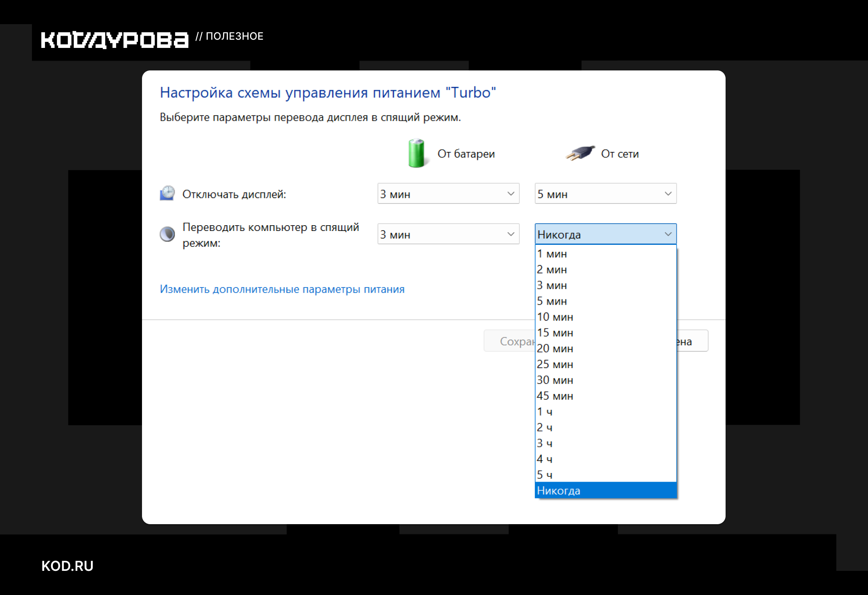Image resolution: width=868 pixels, height=595 pixels.
Task: Select '5 ч' option in list
Action: pyautogui.click(x=605, y=475)
